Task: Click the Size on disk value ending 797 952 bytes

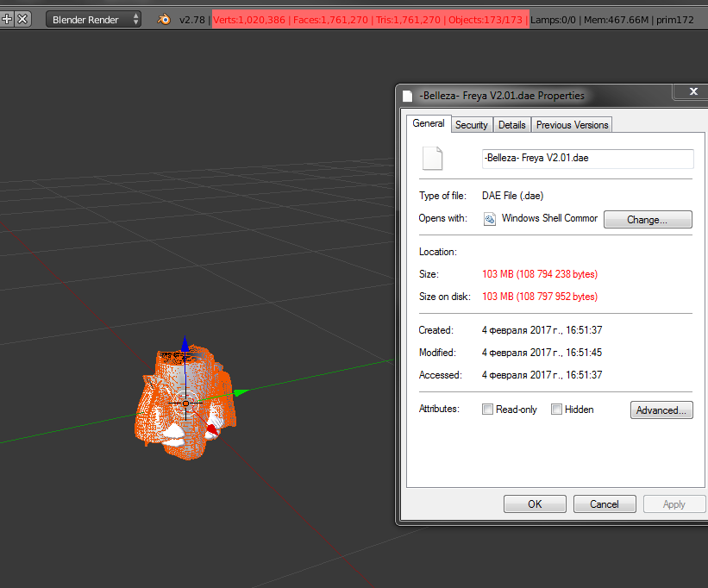Action: click(x=540, y=297)
